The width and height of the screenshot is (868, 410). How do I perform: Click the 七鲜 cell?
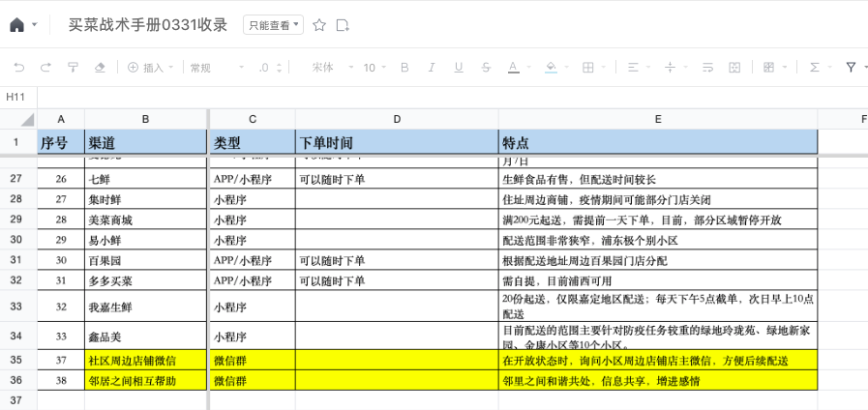tap(145, 179)
